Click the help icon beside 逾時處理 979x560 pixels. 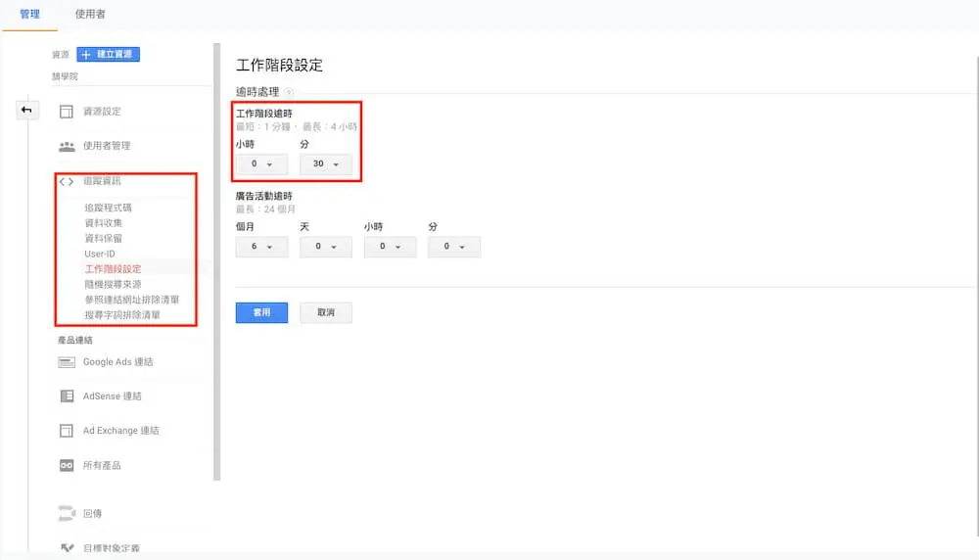click(x=289, y=92)
